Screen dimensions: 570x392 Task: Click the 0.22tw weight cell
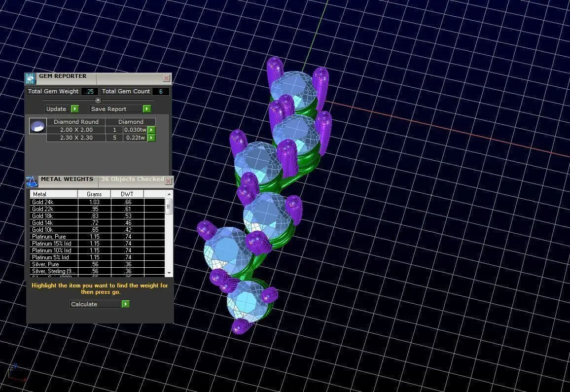coord(135,138)
